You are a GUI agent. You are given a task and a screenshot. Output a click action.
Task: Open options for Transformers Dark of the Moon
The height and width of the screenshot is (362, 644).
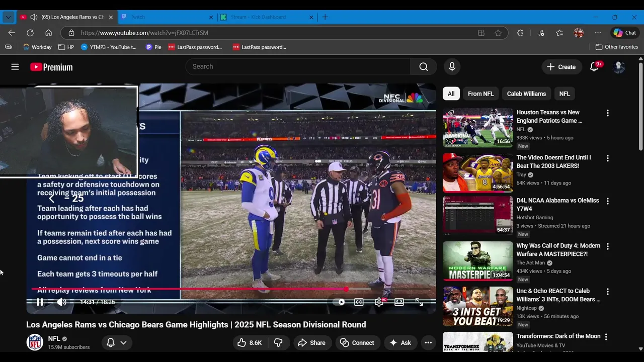click(x=606, y=337)
